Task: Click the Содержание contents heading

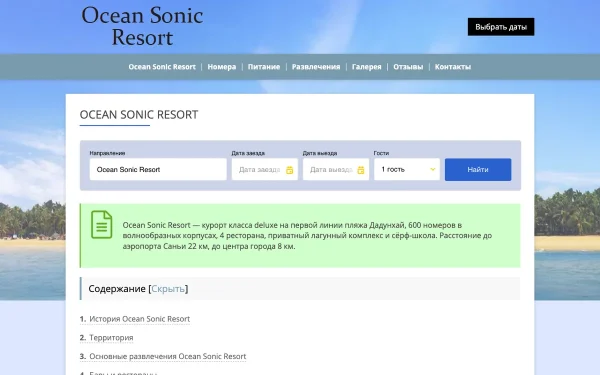Action: (117, 289)
